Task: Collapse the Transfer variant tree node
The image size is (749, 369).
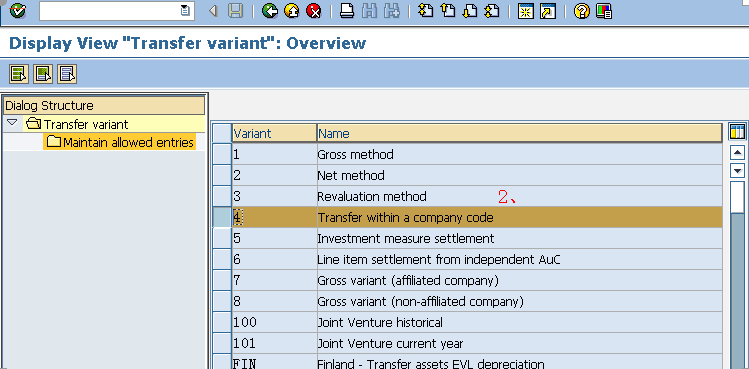Action: point(12,123)
